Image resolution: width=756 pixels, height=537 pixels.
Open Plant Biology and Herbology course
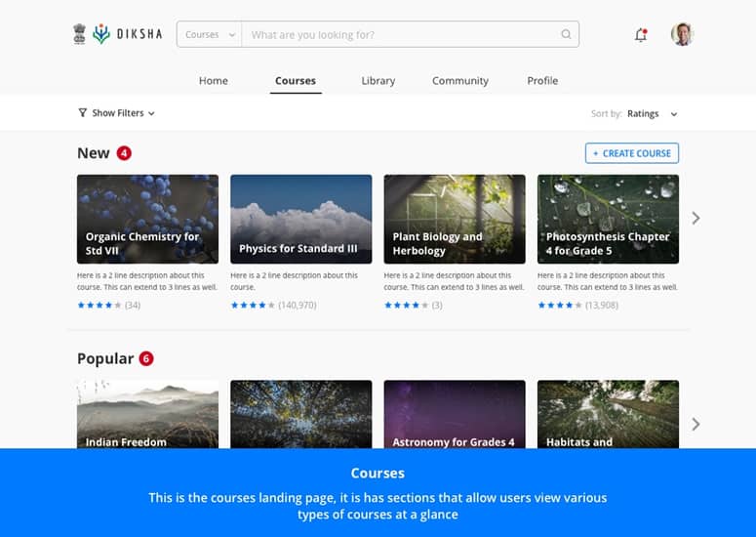455,219
